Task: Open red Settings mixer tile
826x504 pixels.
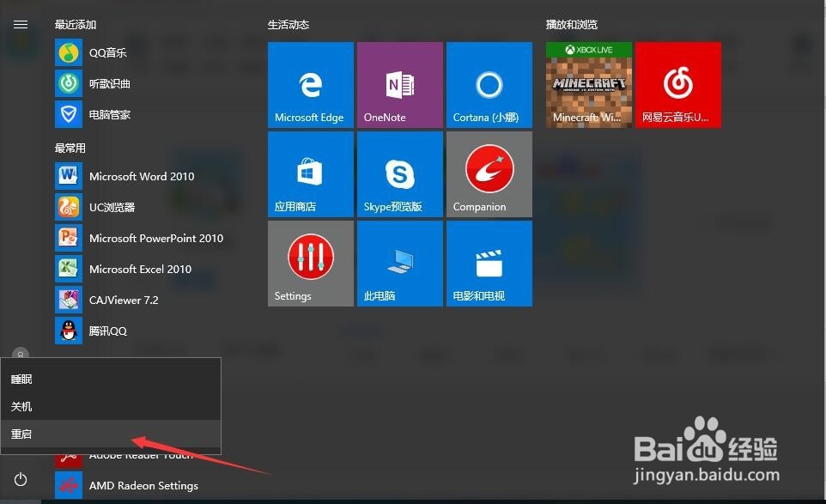Action: pyautogui.click(x=310, y=264)
